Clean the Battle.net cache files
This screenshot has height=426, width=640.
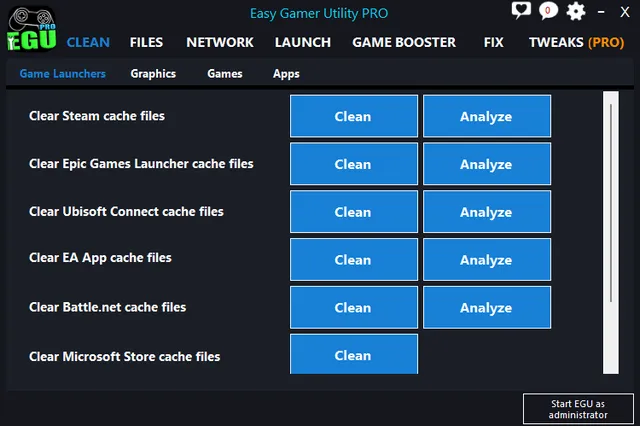tap(354, 307)
